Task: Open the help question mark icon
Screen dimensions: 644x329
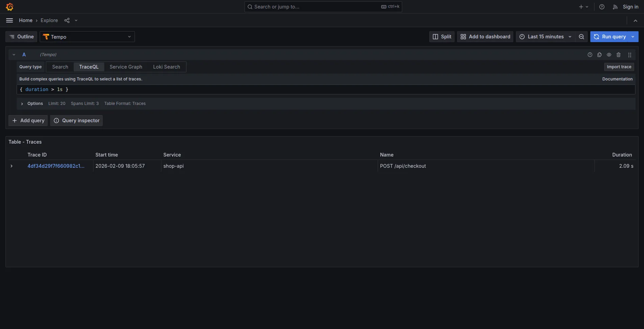Action: click(602, 7)
